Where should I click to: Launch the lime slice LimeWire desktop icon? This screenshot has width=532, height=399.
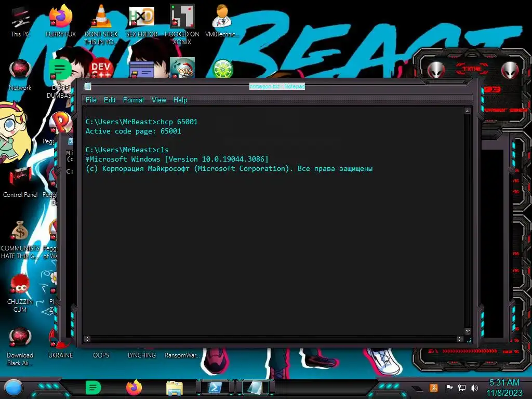222,69
